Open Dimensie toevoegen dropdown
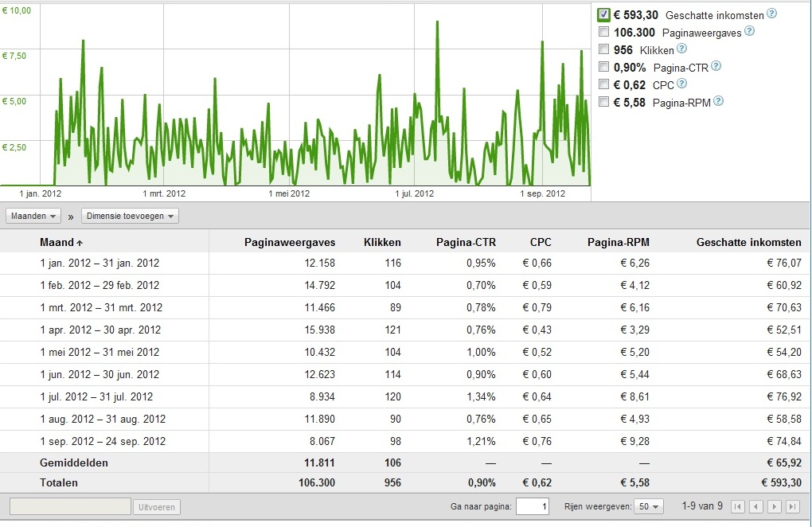 pos(130,216)
